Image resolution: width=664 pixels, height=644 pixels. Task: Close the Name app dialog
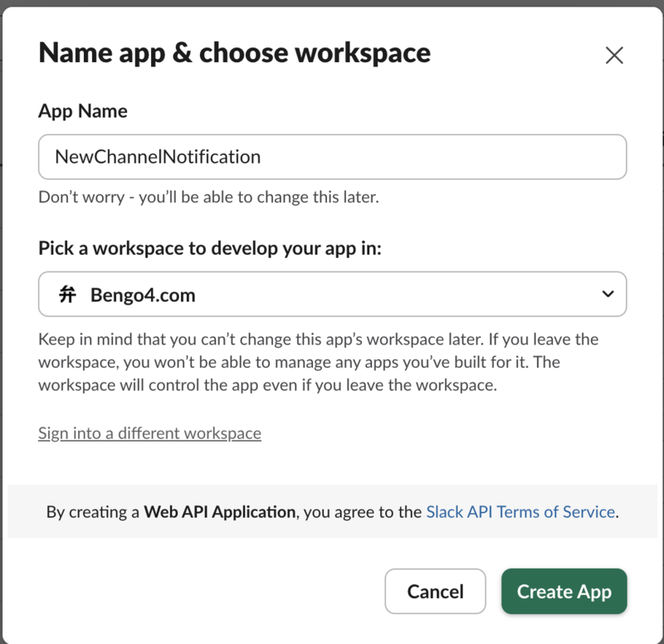[x=614, y=56]
